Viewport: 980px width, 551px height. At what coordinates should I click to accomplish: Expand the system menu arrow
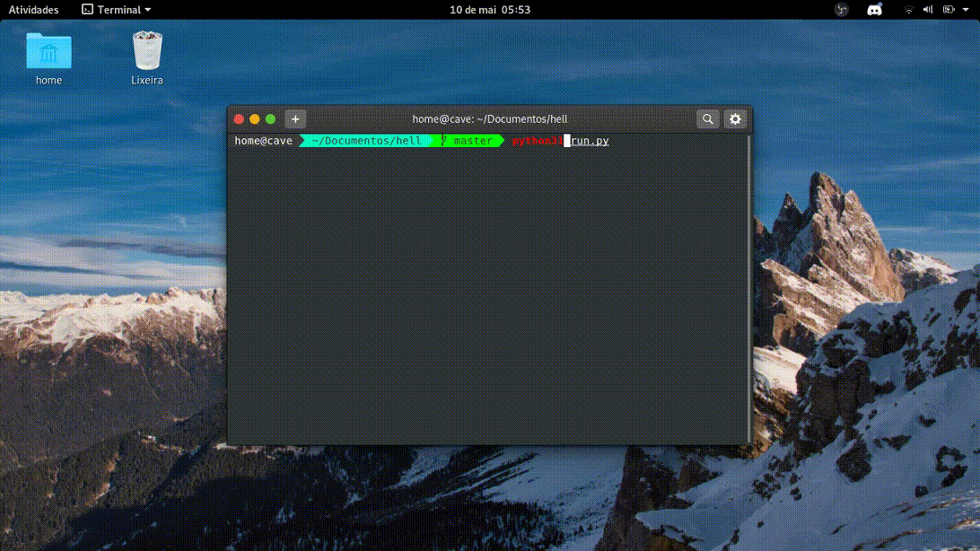[966, 10]
